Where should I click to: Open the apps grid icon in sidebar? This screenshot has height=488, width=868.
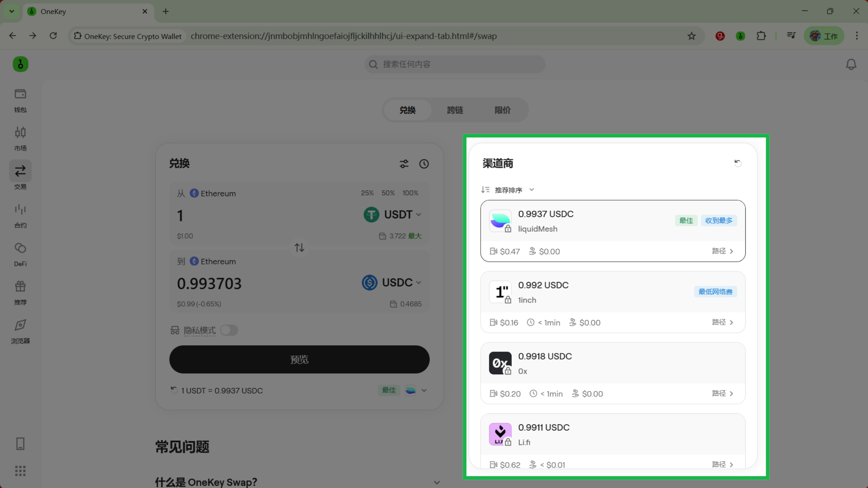coord(20,471)
